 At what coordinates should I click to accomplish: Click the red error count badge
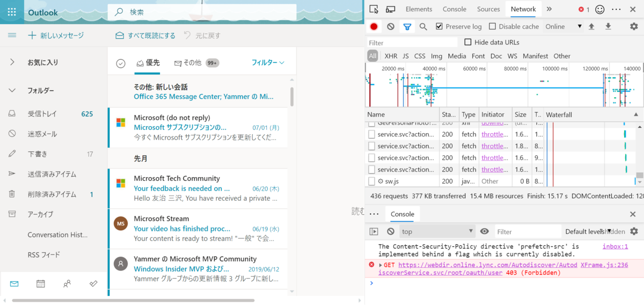click(x=584, y=10)
